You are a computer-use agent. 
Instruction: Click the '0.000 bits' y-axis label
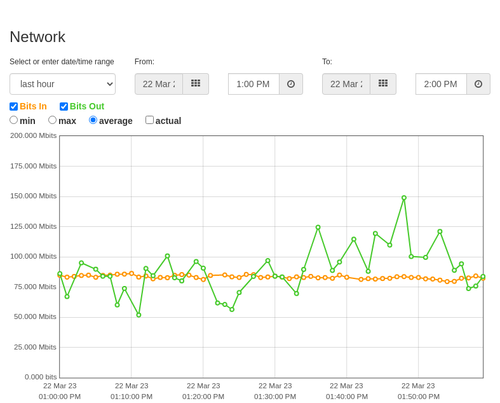point(41,377)
